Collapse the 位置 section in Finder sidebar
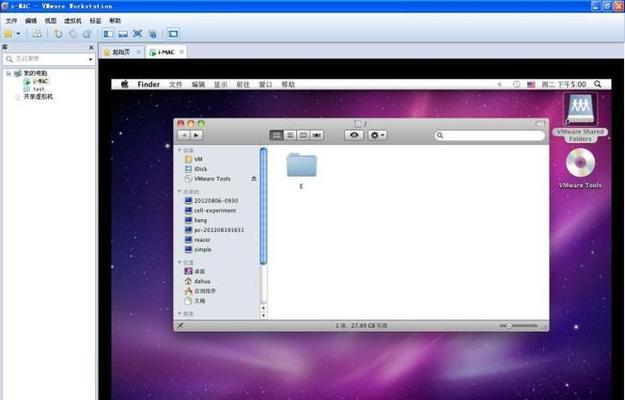This screenshot has height=400, width=625. [x=179, y=262]
